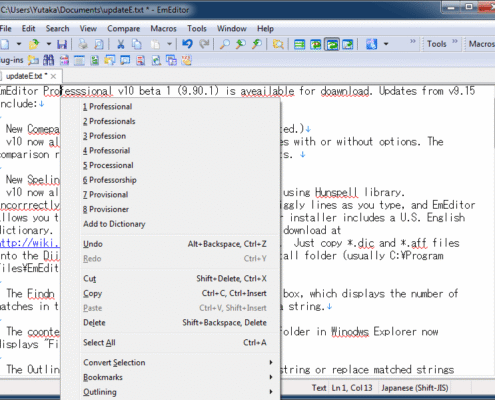Click the Undo arrow toolbar icon
This screenshot has height=400, width=495.
(x=187, y=44)
